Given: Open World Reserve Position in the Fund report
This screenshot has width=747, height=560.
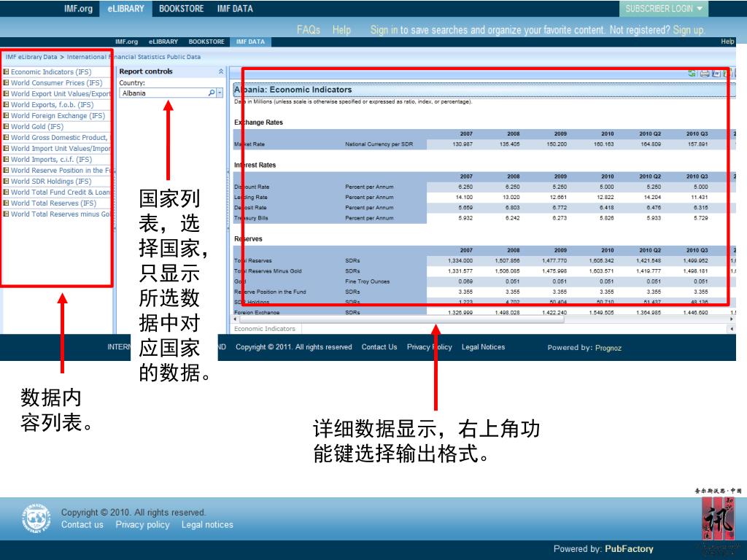Looking at the screenshot, I should coord(61,171).
